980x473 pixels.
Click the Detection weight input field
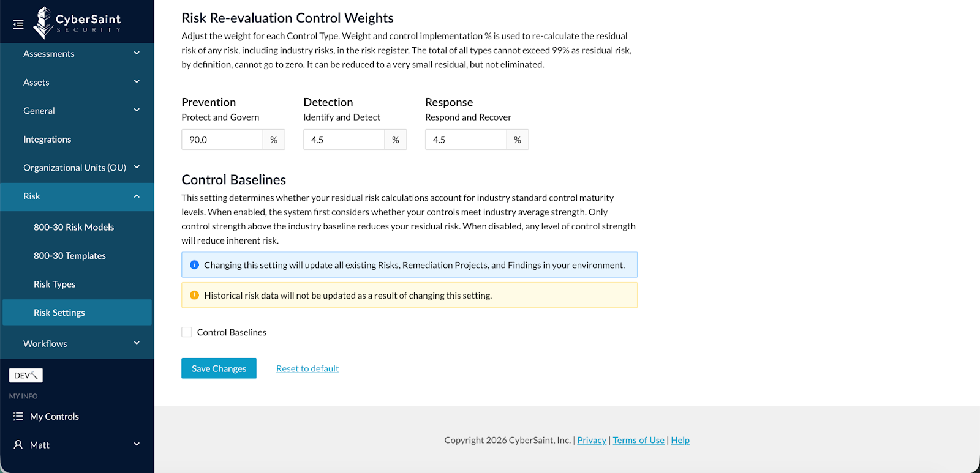coord(344,140)
